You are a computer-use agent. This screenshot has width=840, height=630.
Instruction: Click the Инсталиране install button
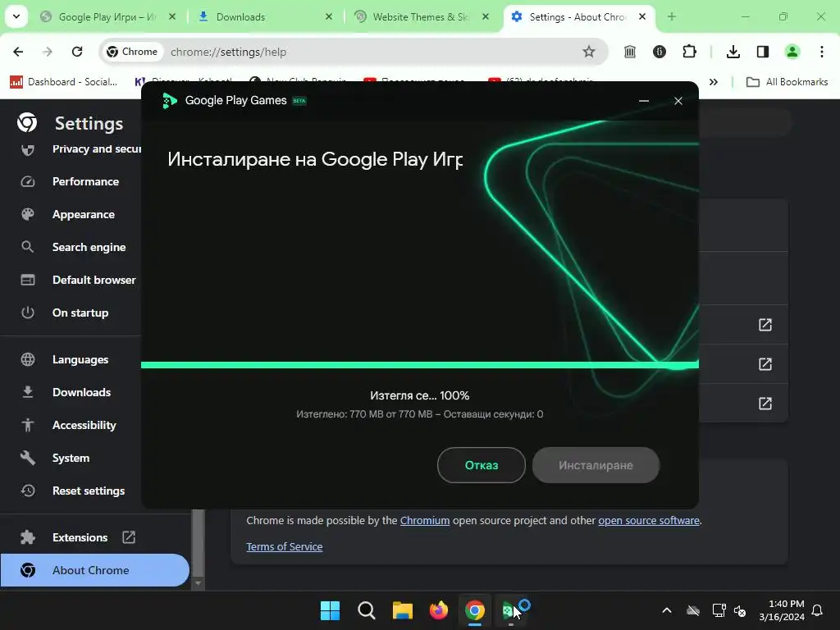pos(596,465)
